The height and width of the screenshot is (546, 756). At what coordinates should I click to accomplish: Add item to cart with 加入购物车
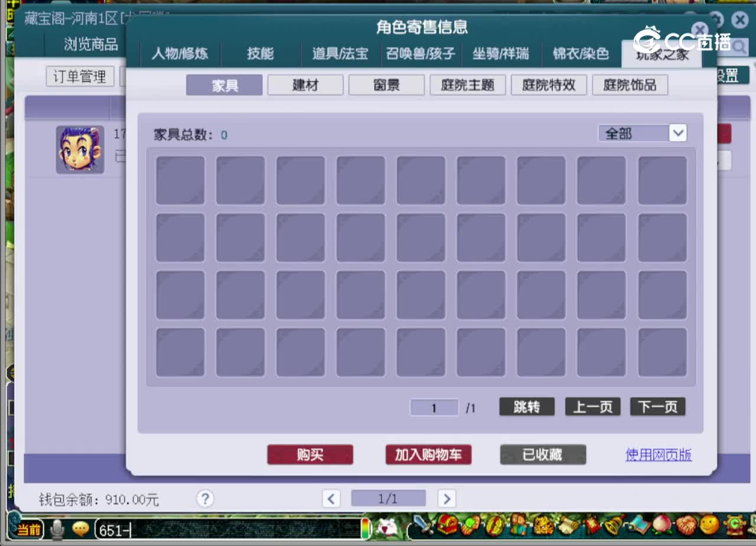428,454
